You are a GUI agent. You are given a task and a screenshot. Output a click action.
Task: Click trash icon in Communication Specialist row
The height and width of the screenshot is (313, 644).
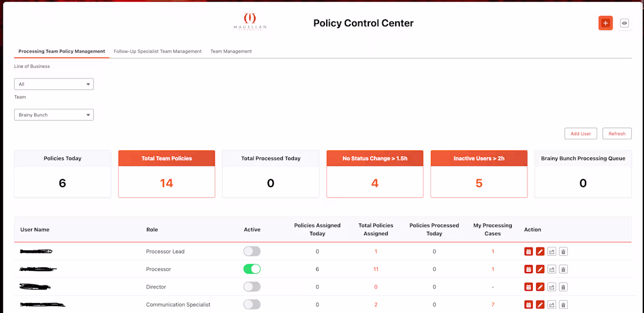(x=563, y=305)
